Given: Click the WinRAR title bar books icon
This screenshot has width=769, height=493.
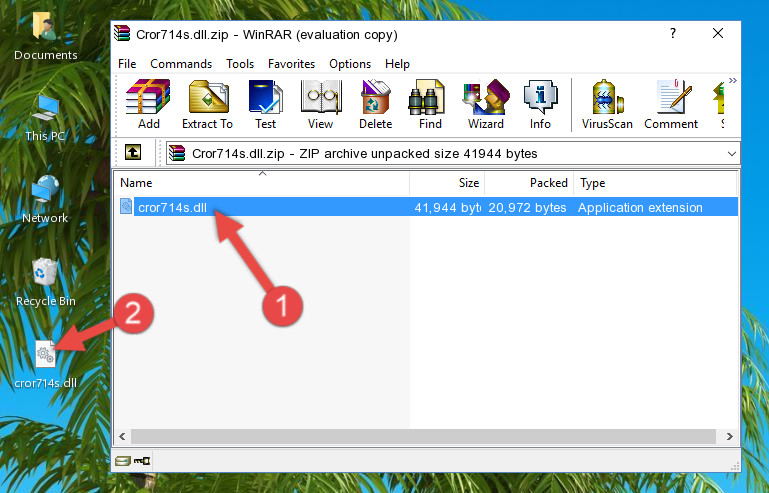Looking at the screenshot, I should [x=123, y=33].
